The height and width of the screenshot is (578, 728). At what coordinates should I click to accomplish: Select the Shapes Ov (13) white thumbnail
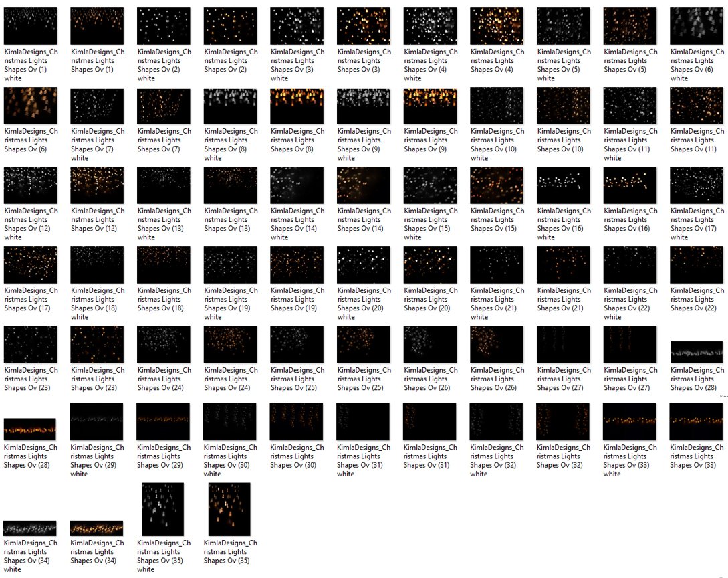tap(163, 185)
